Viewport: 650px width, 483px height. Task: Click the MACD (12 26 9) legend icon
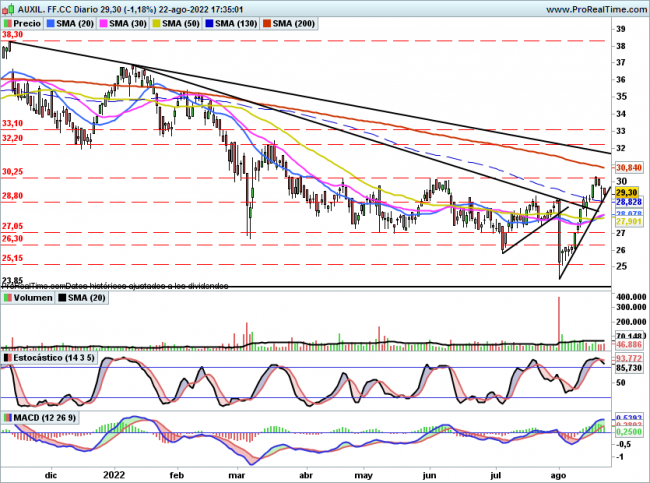[x=8, y=417]
